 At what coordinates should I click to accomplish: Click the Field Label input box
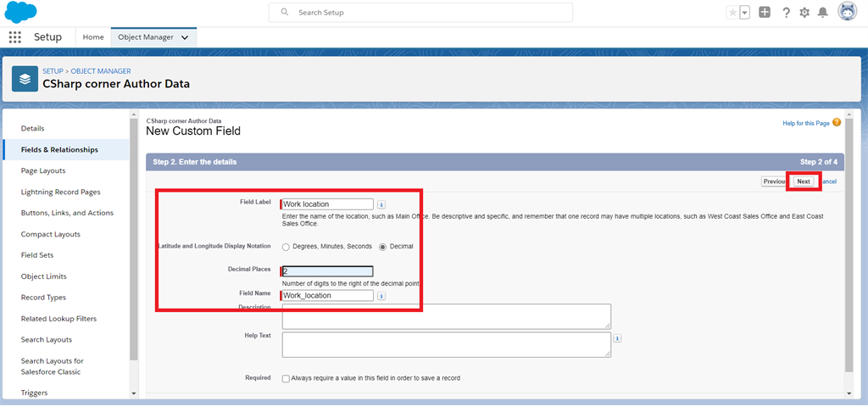tap(327, 204)
